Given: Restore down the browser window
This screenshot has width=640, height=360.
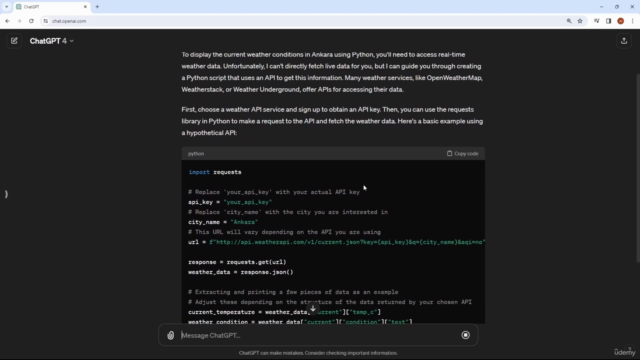Looking at the screenshot, I should coord(617,7).
